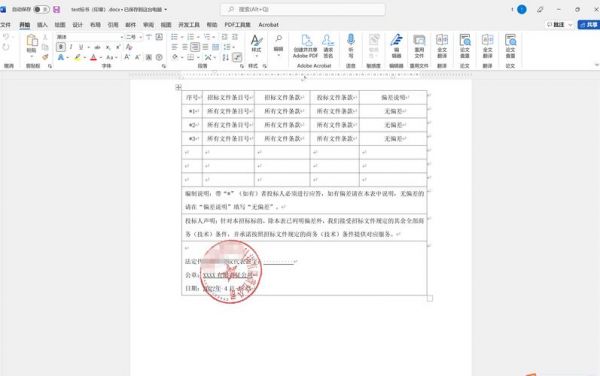Open Paragraph dialog launcher arrow
The image size is (600, 376).
(x=242, y=66)
